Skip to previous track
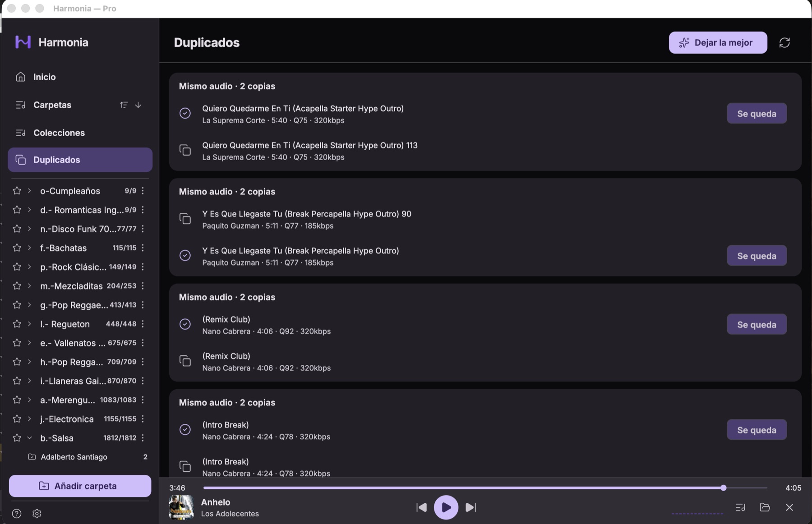 point(421,508)
